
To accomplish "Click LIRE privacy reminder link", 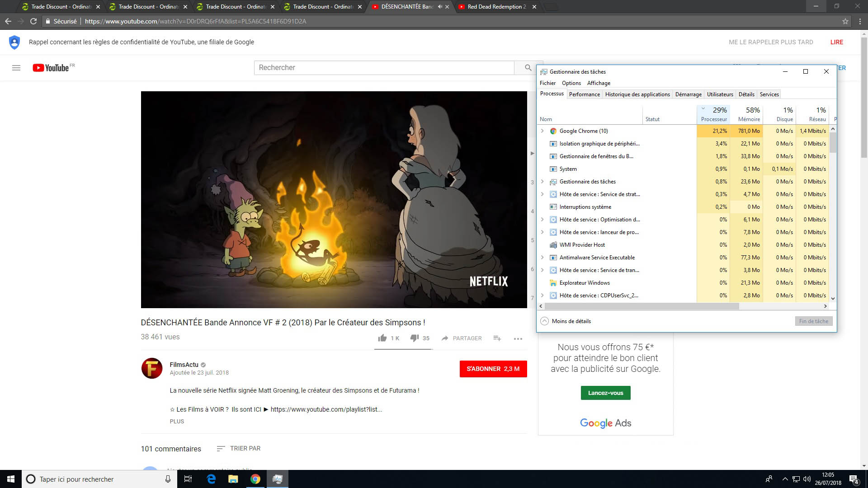I will [836, 42].
